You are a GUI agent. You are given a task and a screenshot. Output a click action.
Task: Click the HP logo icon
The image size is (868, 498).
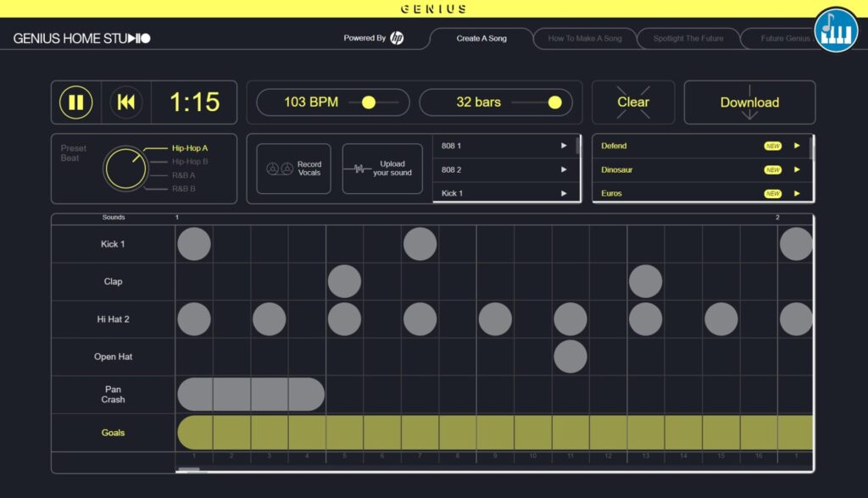[397, 38]
